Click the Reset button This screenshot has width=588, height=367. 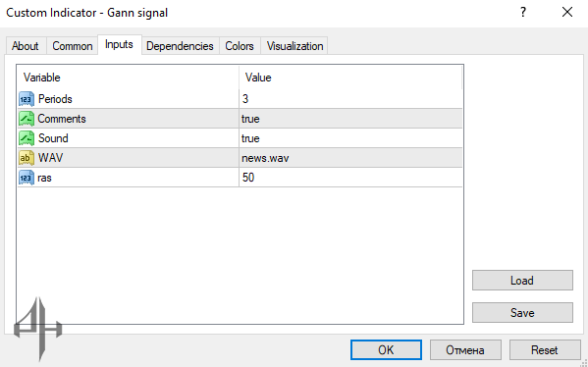[x=545, y=349]
